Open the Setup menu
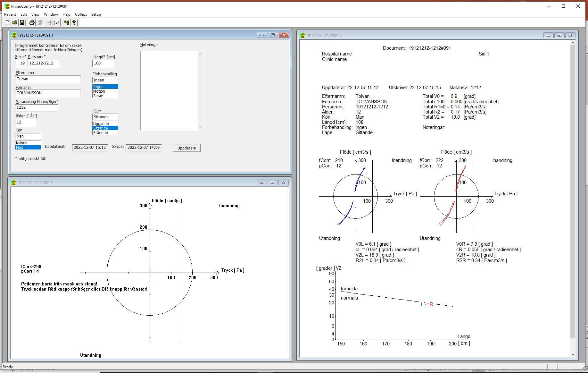The width and height of the screenshot is (588, 373). tap(96, 14)
